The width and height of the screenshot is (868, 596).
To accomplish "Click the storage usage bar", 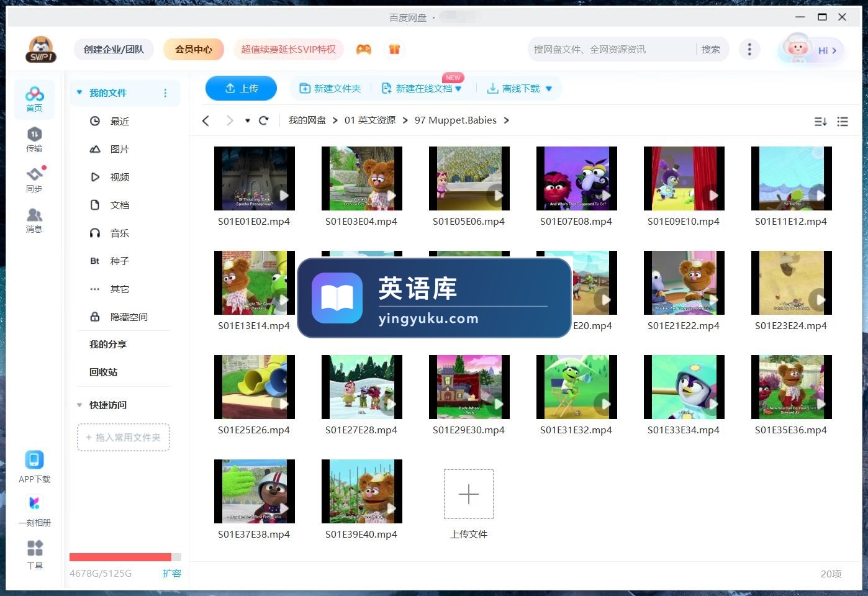I will tap(125, 557).
